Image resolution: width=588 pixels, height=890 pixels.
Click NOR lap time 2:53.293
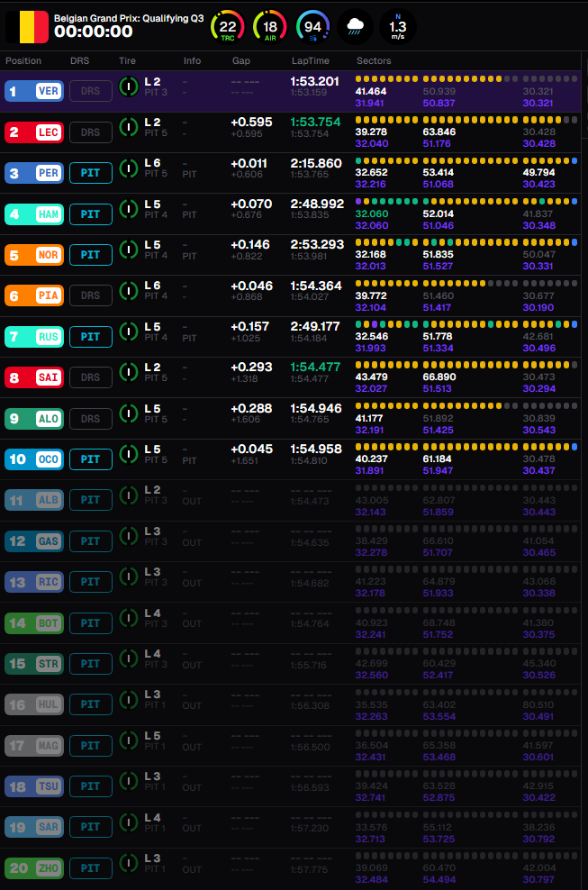[317, 245]
